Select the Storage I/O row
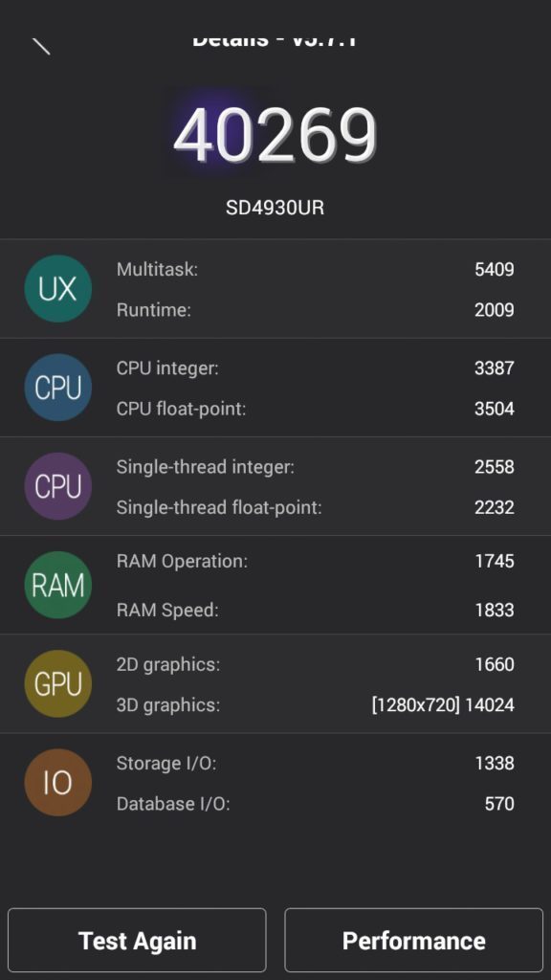This screenshot has width=551, height=980. pos(316,763)
